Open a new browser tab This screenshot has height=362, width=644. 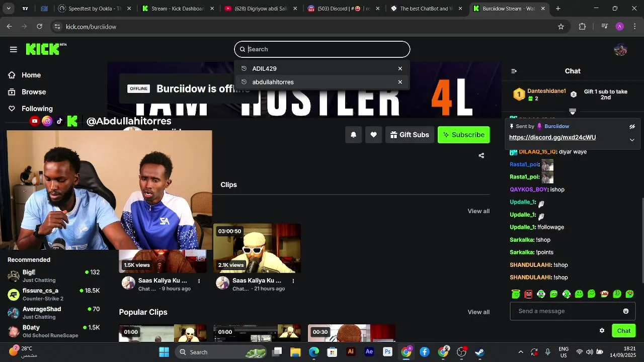point(558,9)
